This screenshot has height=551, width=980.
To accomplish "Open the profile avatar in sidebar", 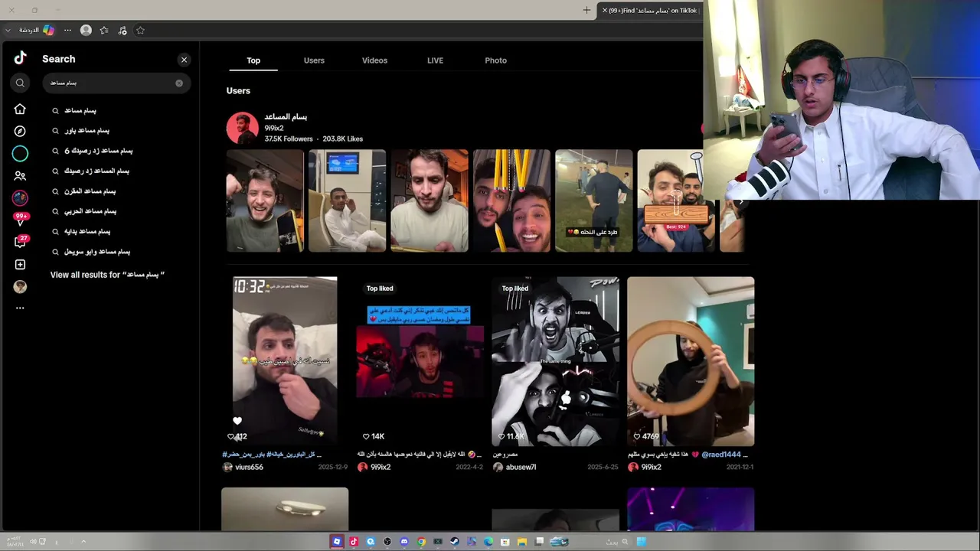I will click(20, 286).
